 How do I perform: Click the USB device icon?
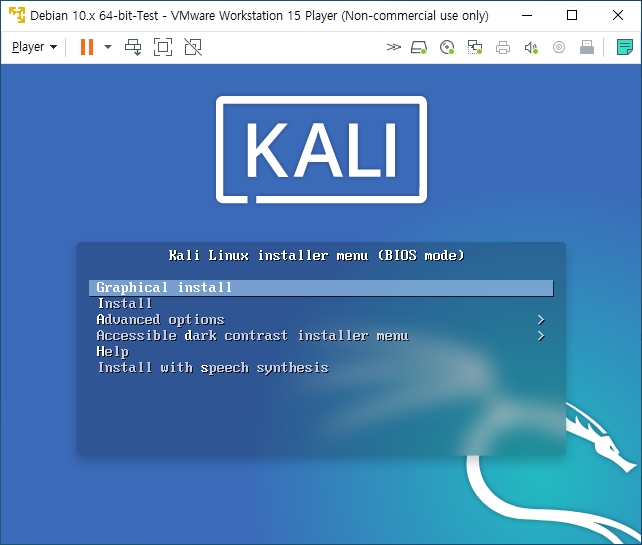[x=587, y=47]
